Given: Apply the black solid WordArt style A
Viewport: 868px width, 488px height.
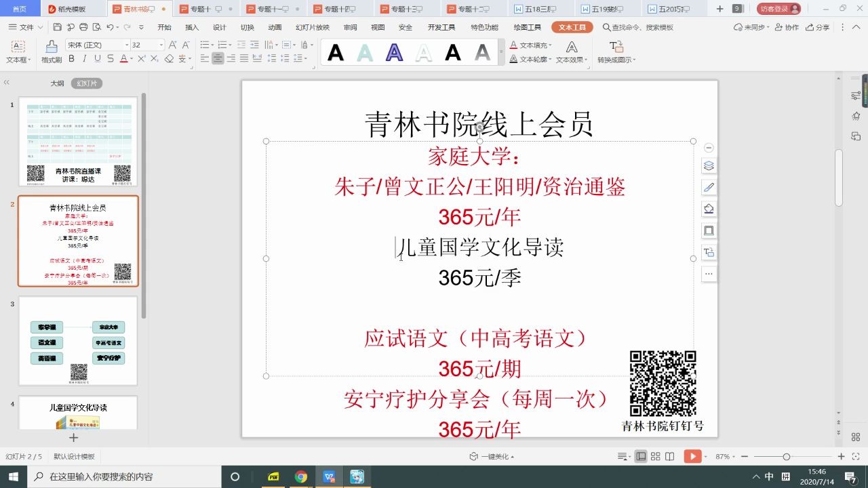Looking at the screenshot, I should coord(336,52).
